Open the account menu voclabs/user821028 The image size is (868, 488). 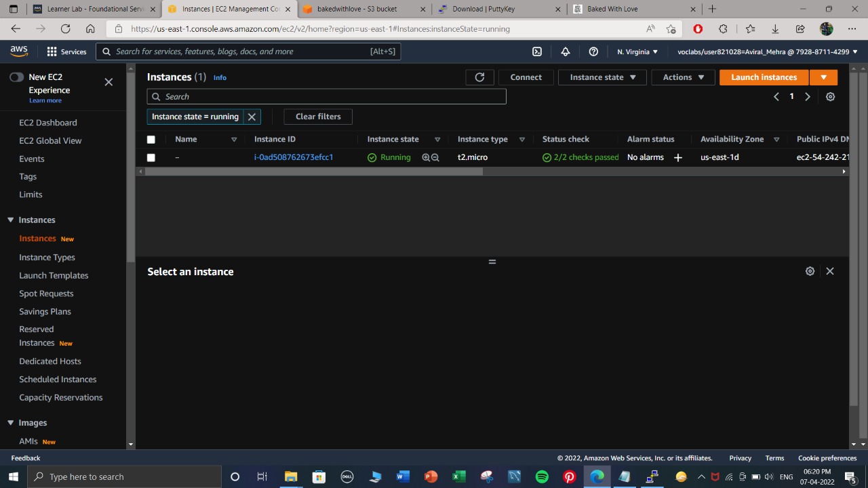click(x=768, y=52)
